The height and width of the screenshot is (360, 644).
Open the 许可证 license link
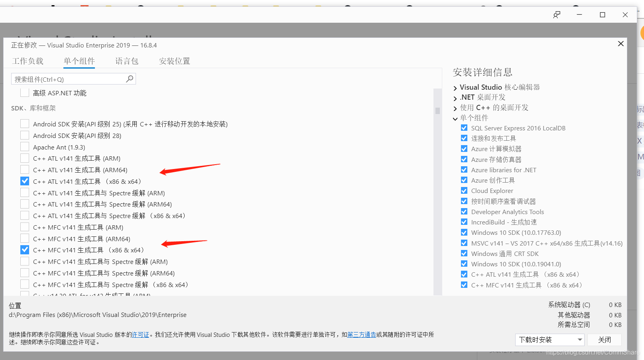point(140,335)
